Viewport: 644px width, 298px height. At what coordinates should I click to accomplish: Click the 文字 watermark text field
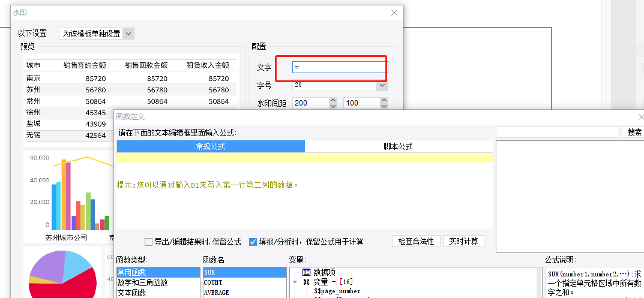point(340,67)
